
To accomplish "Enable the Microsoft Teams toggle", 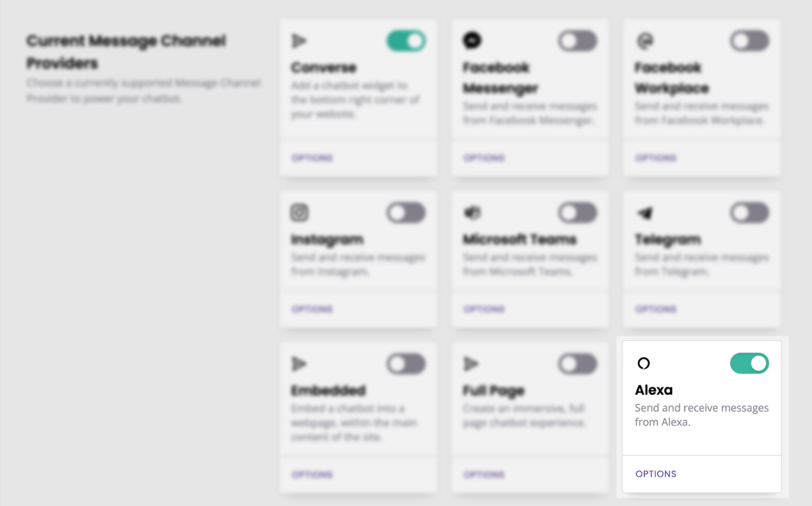I will [x=577, y=213].
